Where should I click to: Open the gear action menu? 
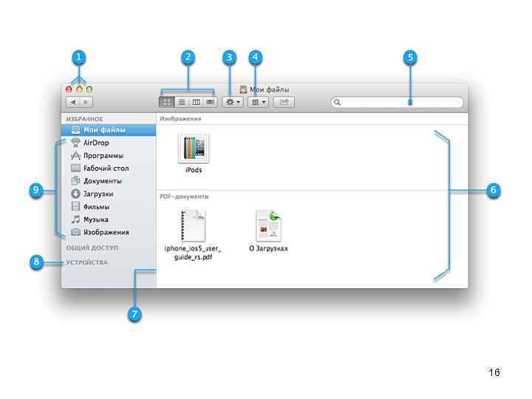pyautogui.click(x=233, y=102)
